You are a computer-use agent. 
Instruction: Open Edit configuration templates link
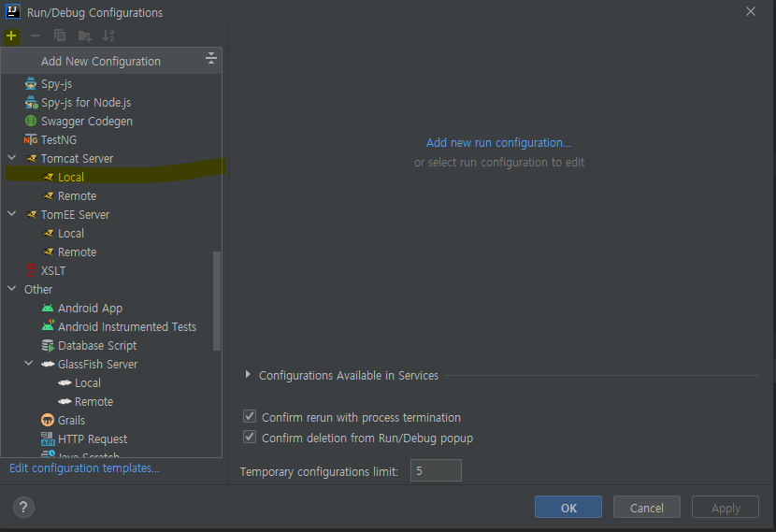[x=84, y=468]
